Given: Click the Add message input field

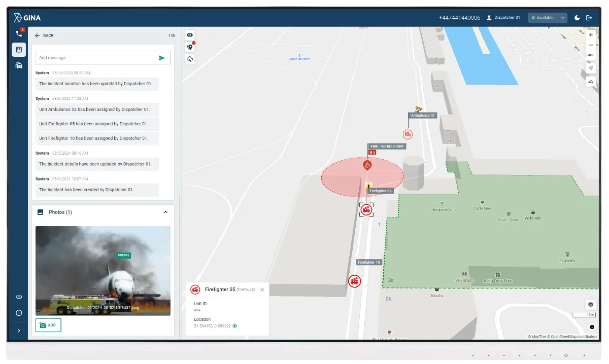Looking at the screenshot, I should click(x=91, y=57).
